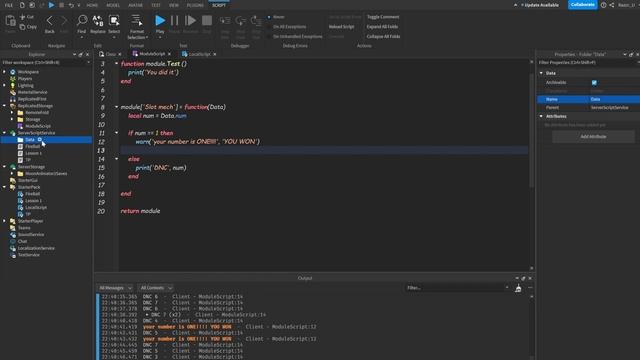Click the help question mark icon near Collaborate
The image size is (640, 360).
pos(603,5)
